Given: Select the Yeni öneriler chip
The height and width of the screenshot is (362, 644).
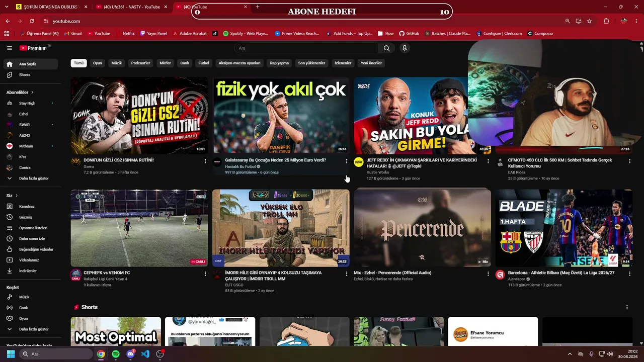Looking at the screenshot, I should click(371, 63).
